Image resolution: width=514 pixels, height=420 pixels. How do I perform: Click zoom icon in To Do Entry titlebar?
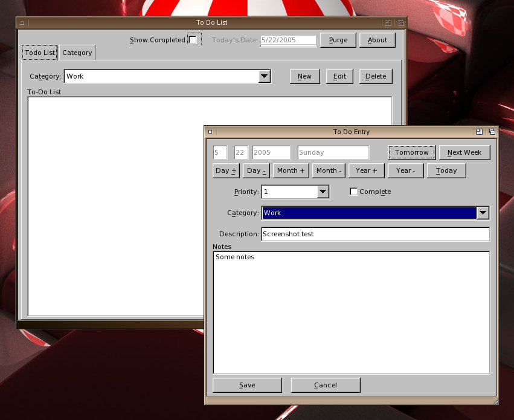coord(480,132)
